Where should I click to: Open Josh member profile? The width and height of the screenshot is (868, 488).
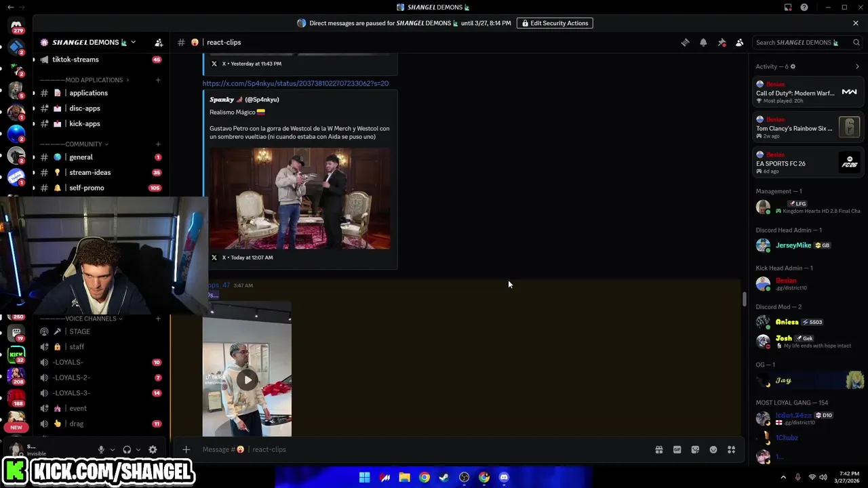tap(808, 342)
